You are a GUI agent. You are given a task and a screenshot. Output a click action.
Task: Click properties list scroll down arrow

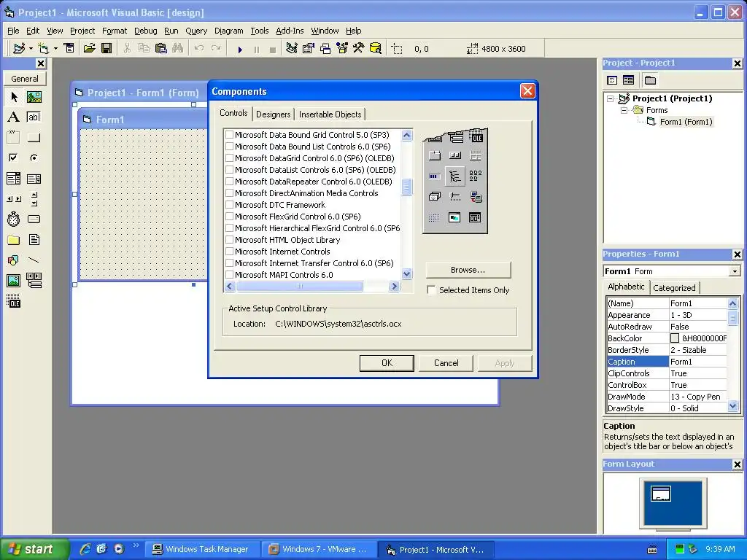(x=732, y=406)
